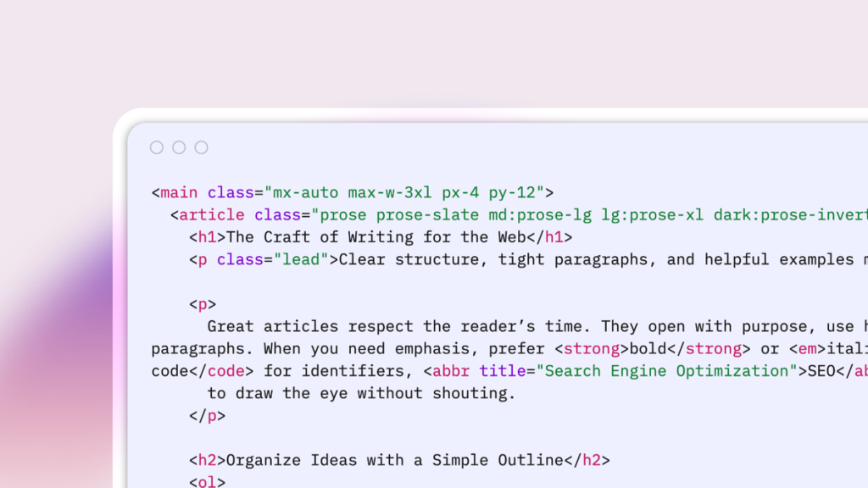Screen dimensions: 868x488
Task: Select the h2 heading Organize Ideas line
Action: [398, 460]
